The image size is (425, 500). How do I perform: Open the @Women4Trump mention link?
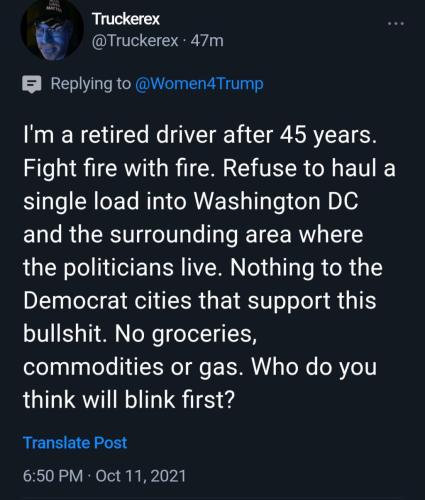pyautogui.click(x=199, y=84)
